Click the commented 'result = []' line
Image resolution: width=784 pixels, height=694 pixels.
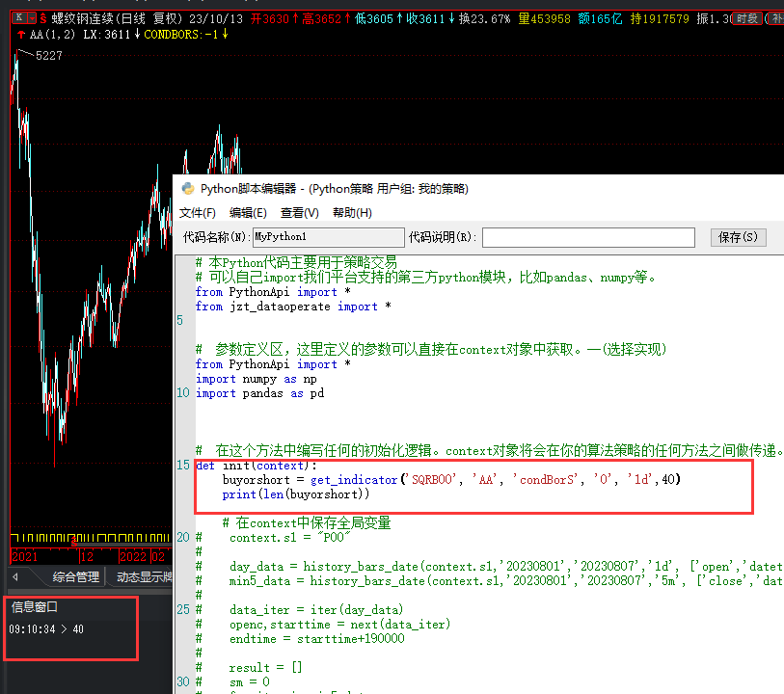[265, 668]
